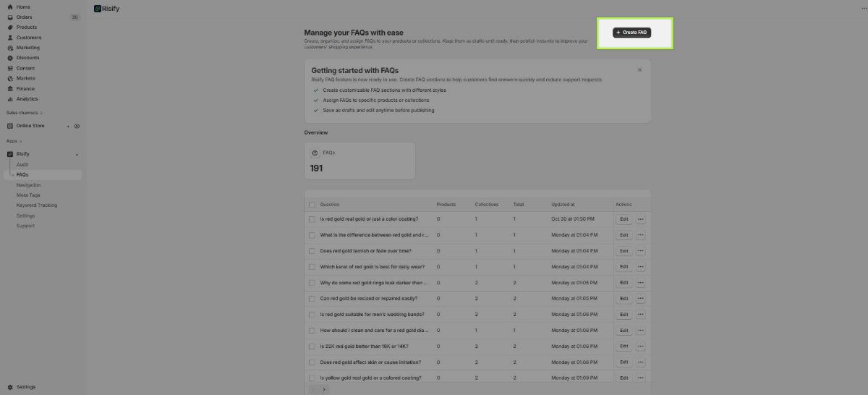Dismiss the Getting started with FAQs card

tap(639, 70)
